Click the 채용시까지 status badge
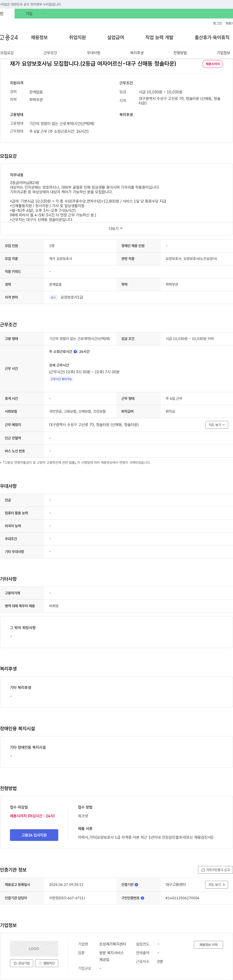The image size is (233, 980). coord(213,64)
